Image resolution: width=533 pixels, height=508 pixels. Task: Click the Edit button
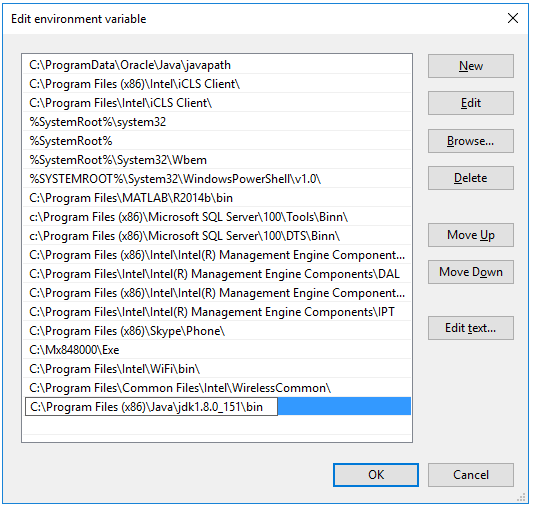(470, 103)
